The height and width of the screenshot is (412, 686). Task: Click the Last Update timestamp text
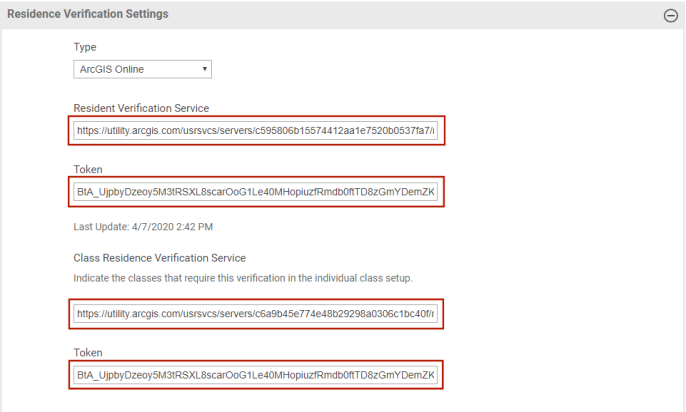click(x=143, y=227)
